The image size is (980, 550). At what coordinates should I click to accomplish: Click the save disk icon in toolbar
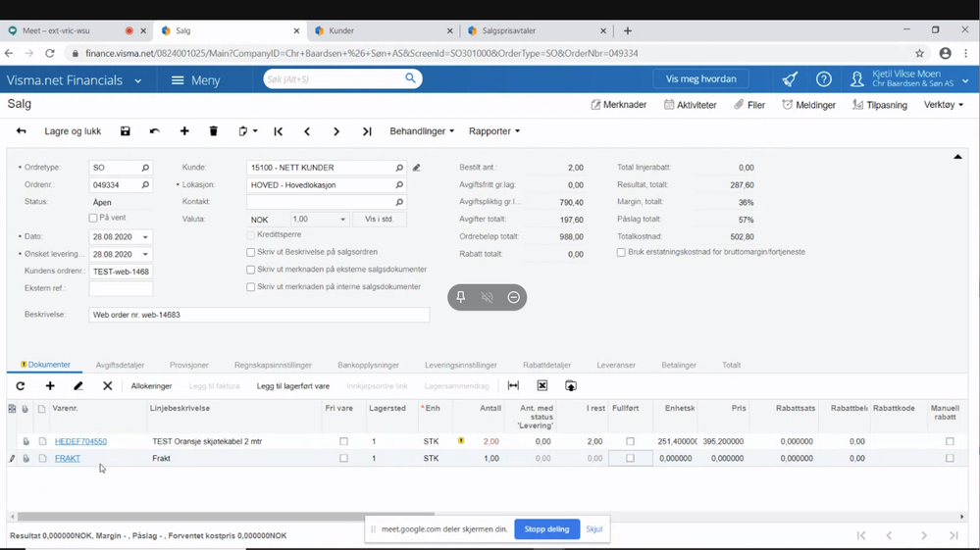click(x=125, y=131)
